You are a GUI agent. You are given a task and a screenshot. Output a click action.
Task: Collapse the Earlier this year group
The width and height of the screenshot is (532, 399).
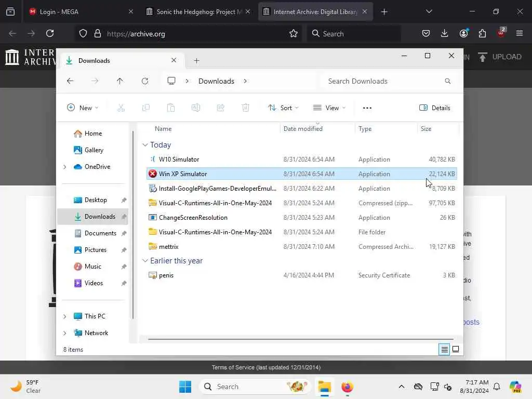145,261
